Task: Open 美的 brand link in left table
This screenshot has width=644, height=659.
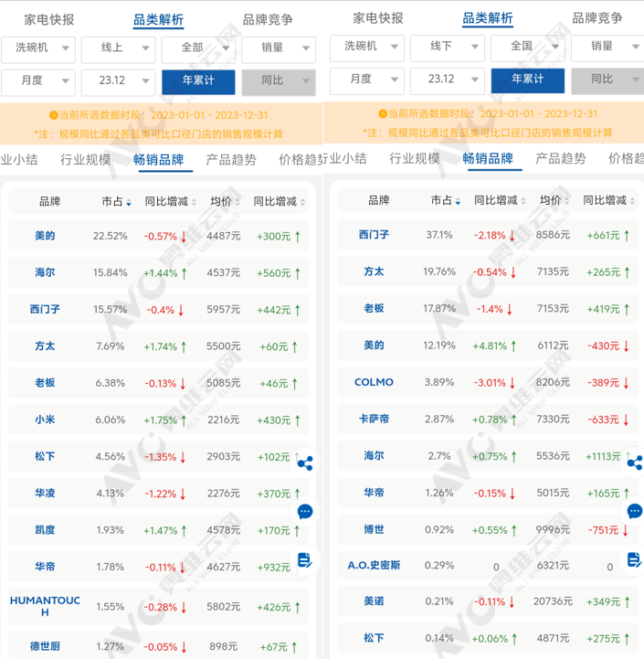Action: [x=45, y=236]
